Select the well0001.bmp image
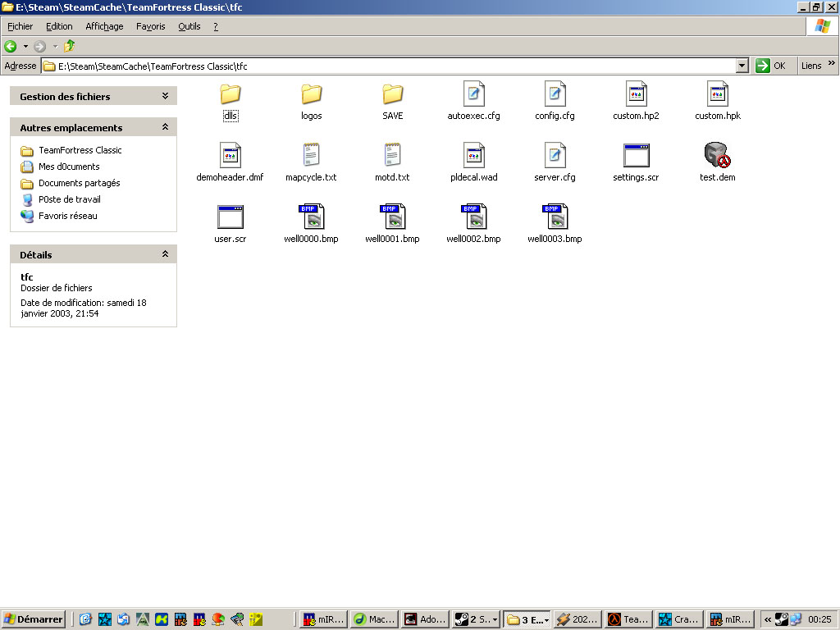 pos(393,224)
